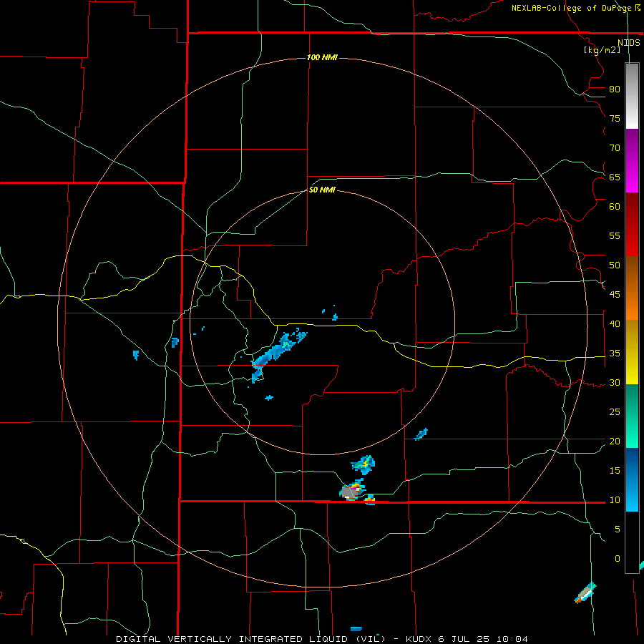644x644 pixels.
Task: Select the purple-magenta segment of the color scale
Action: pos(632,160)
